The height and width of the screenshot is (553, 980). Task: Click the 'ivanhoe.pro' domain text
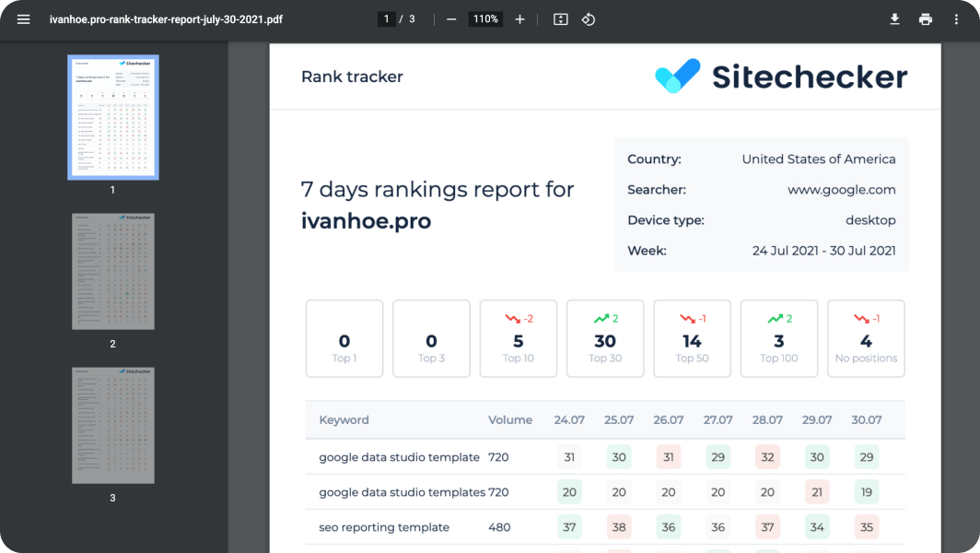367,221
